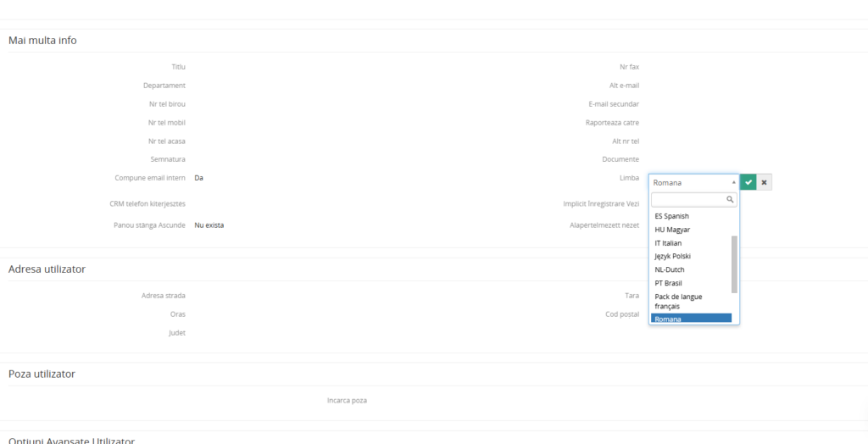Click the language list scrollbar thumb
This screenshot has width=868, height=444.
pyautogui.click(x=735, y=264)
